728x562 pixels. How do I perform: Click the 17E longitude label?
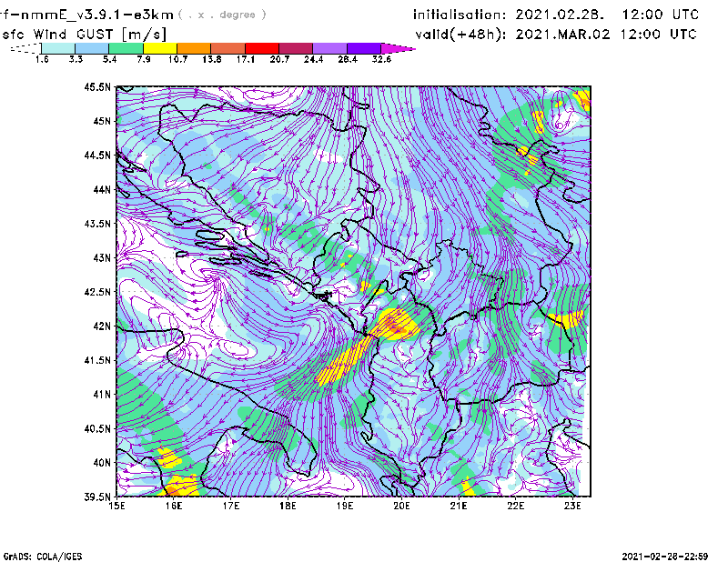(x=231, y=506)
